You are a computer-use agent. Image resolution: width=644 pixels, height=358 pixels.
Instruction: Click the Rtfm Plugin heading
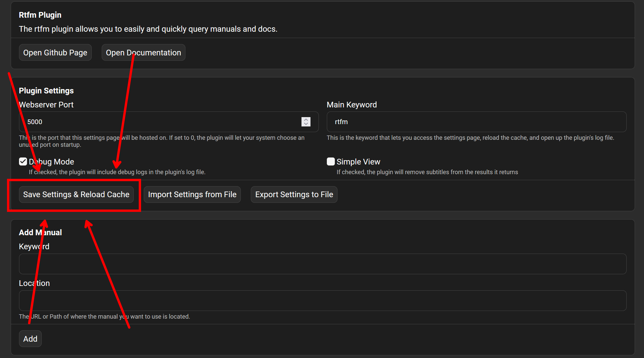pyautogui.click(x=40, y=15)
